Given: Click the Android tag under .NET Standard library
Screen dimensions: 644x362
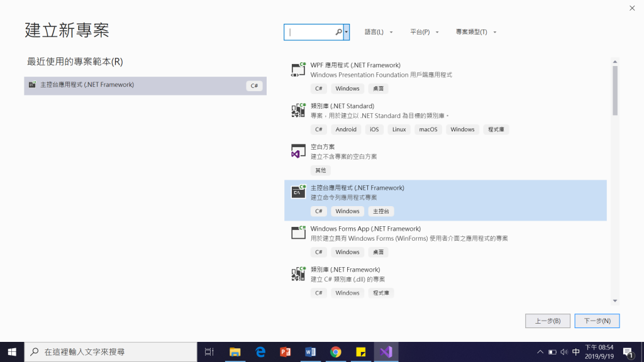Looking at the screenshot, I should pyautogui.click(x=346, y=129).
